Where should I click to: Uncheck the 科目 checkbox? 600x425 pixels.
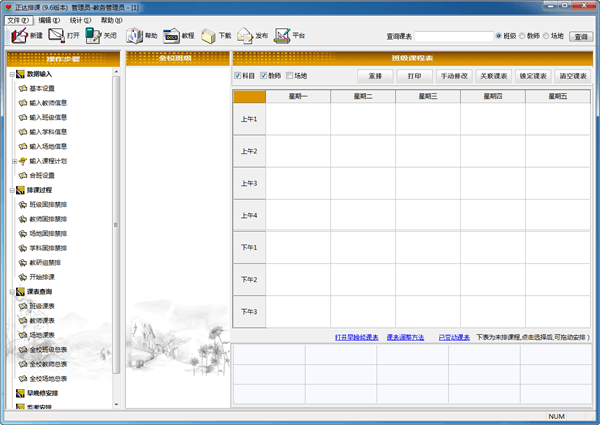(x=237, y=76)
